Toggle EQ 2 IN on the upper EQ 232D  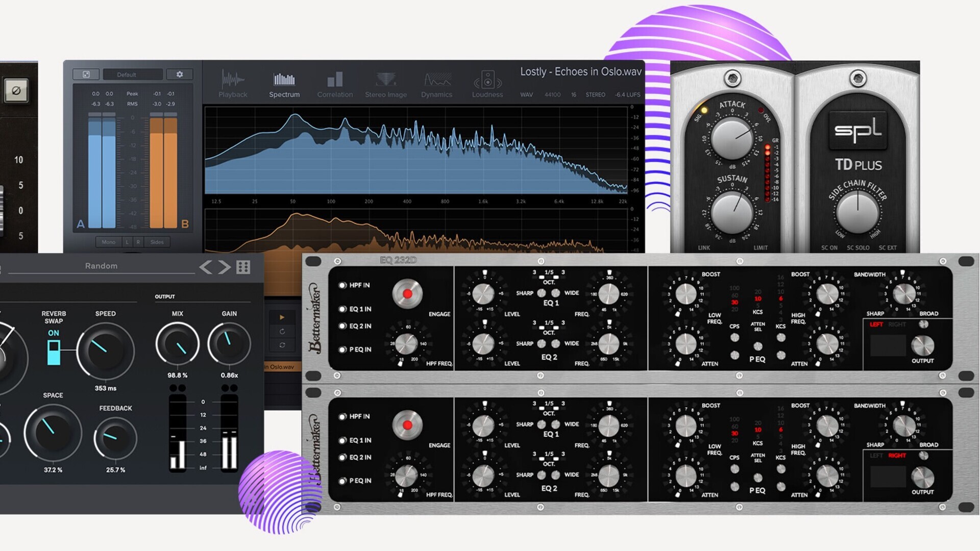click(342, 326)
